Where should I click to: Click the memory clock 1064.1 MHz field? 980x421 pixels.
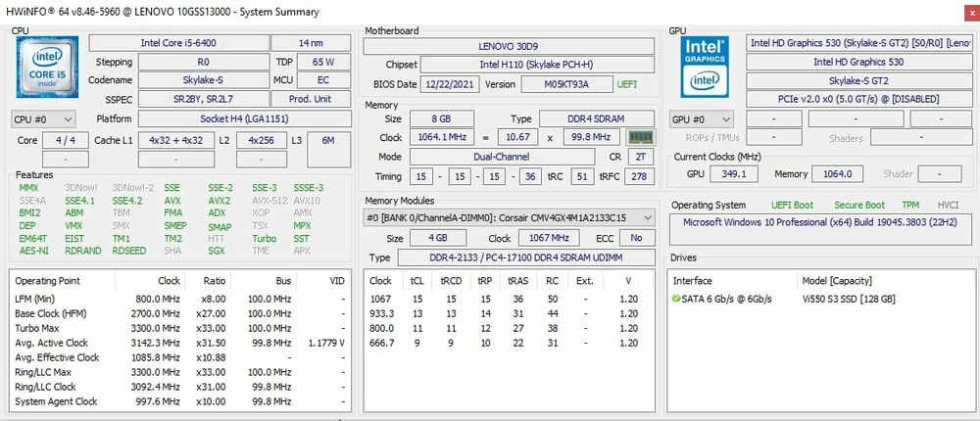(x=441, y=137)
